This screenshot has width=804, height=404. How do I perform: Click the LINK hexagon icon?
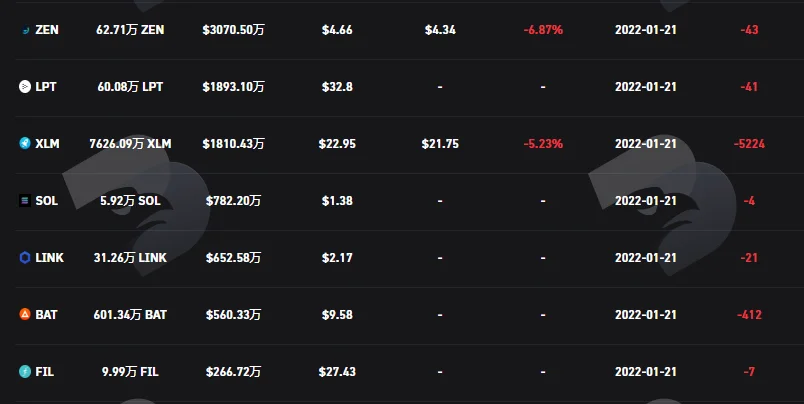[x=25, y=257]
